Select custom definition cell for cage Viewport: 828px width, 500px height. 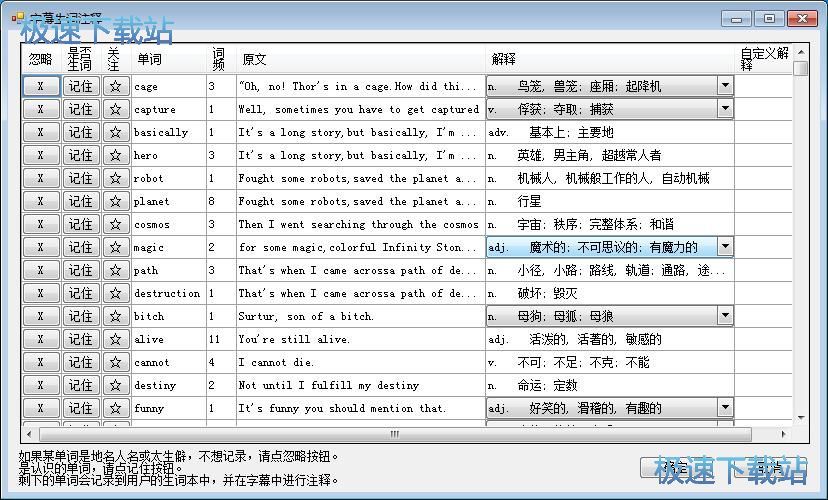coord(764,86)
